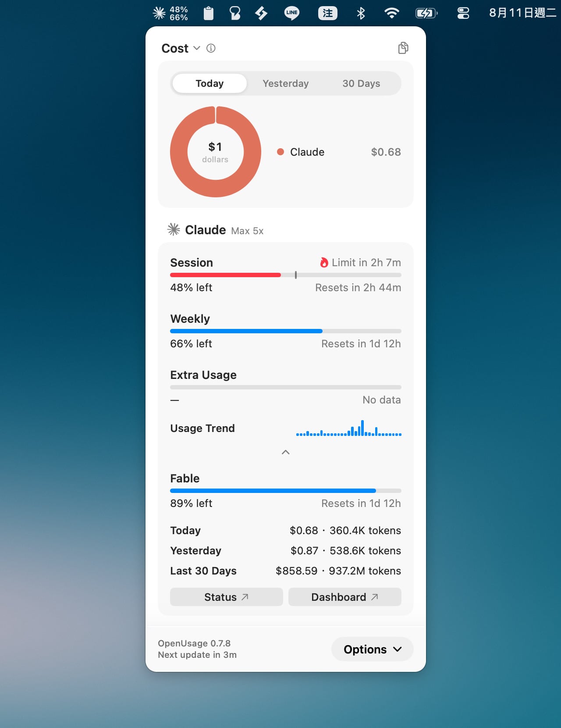Click the Fable usage progress bar
Viewport: 561px width, 728px height.
click(286, 491)
